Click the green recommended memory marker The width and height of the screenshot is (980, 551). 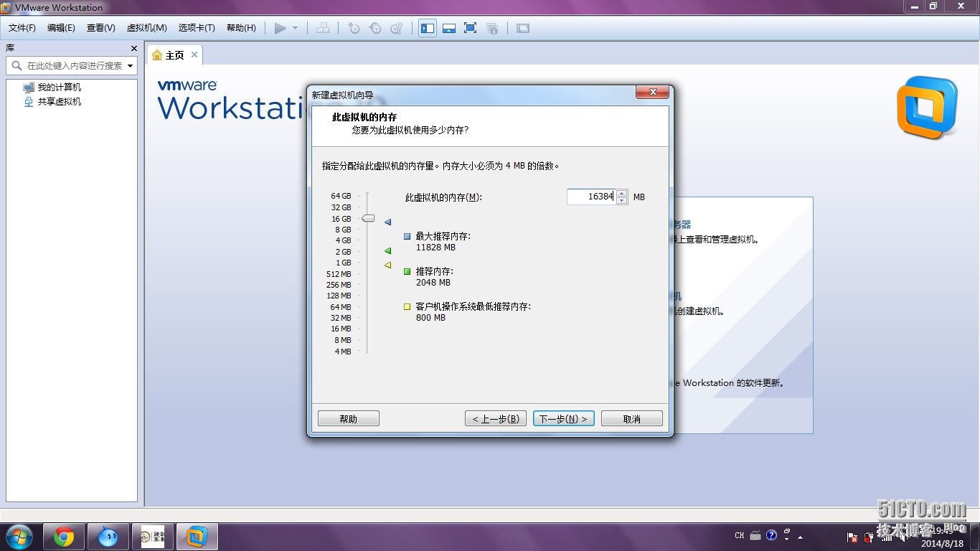(387, 251)
